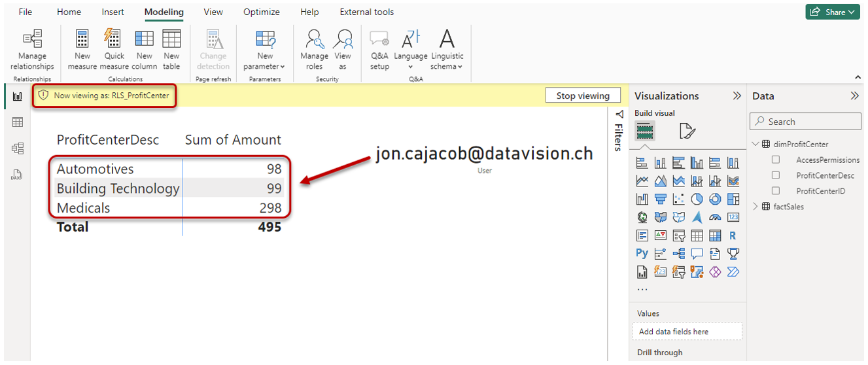Image resolution: width=868 pixels, height=365 pixels.
Task: Tick the ProfitCenterID field checkbox
Action: 776,191
